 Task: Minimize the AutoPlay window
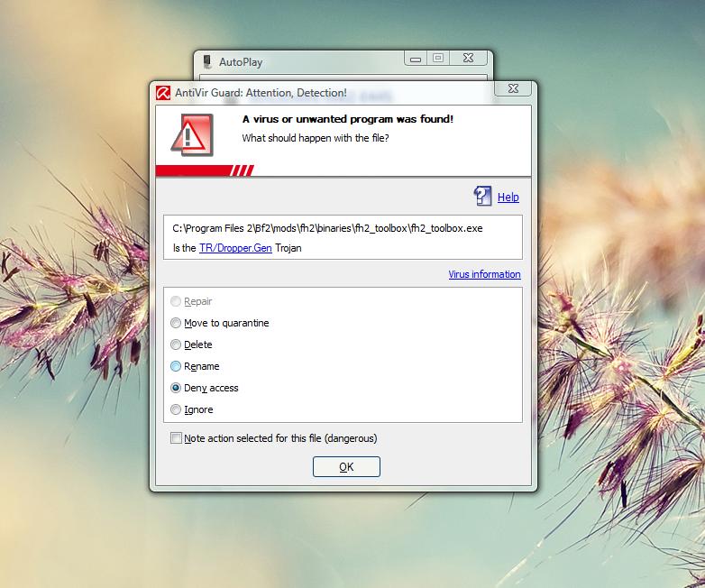pyautogui.click(x=416, y=58)
